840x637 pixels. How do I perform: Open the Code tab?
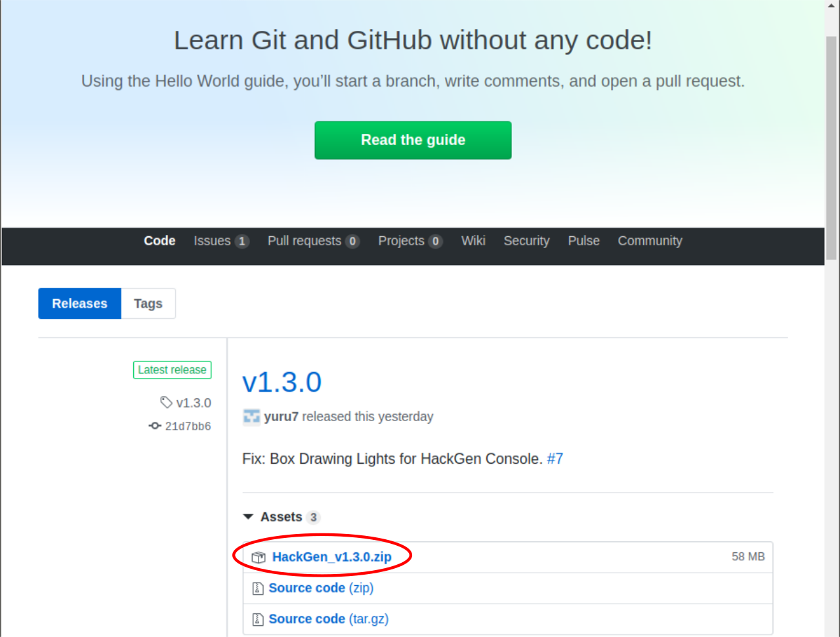click(159, 241)
